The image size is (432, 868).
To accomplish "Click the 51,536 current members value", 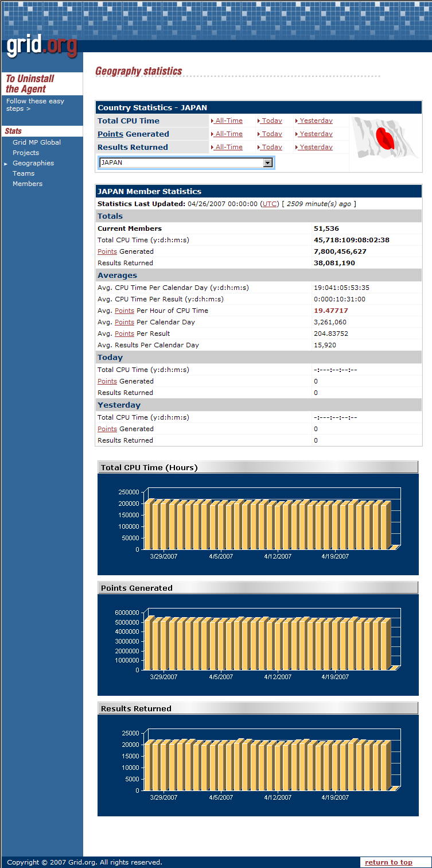I will 326,228.
